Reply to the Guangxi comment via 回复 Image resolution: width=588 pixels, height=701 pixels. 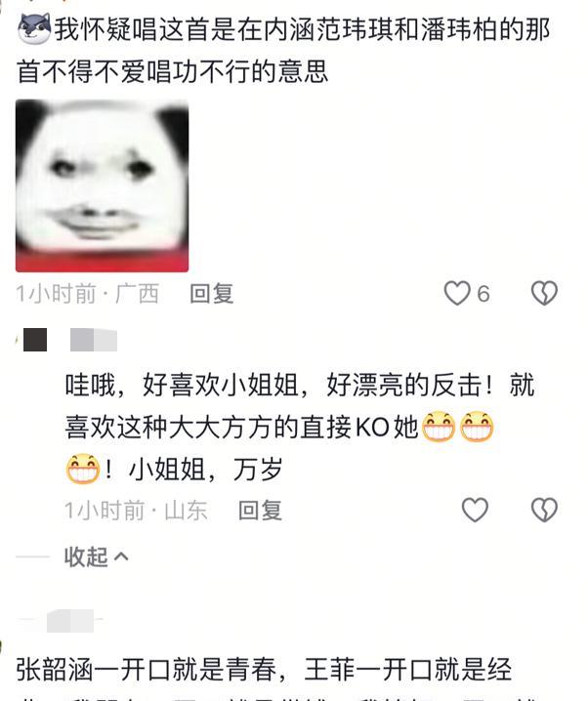coord(212,294)
